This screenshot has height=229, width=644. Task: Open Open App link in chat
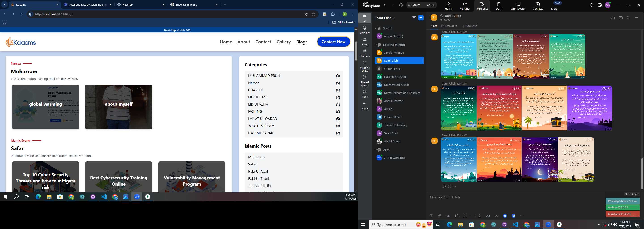click(632, 194)
